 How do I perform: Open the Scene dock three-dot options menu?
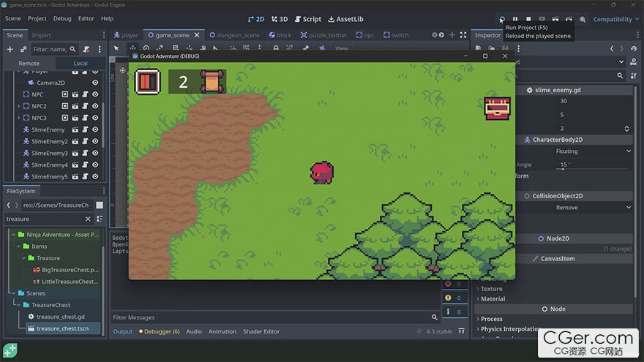(x=100, y=49)
